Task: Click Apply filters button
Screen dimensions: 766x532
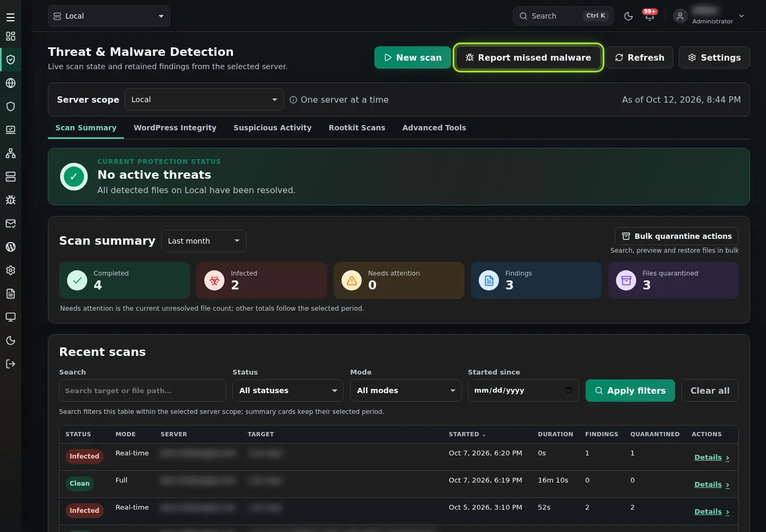Action: tap(630, 390)
